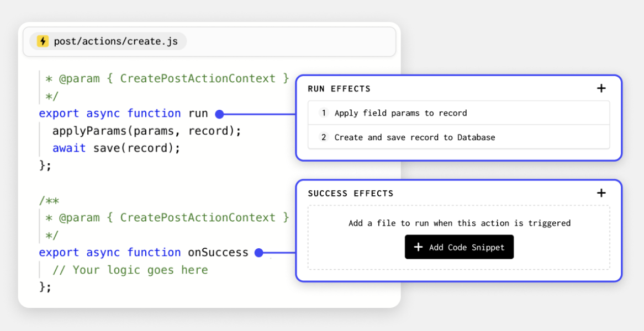
Task: Click the number badge 2 in RUN EFFECTS
Action: click(x=323, y=137)
